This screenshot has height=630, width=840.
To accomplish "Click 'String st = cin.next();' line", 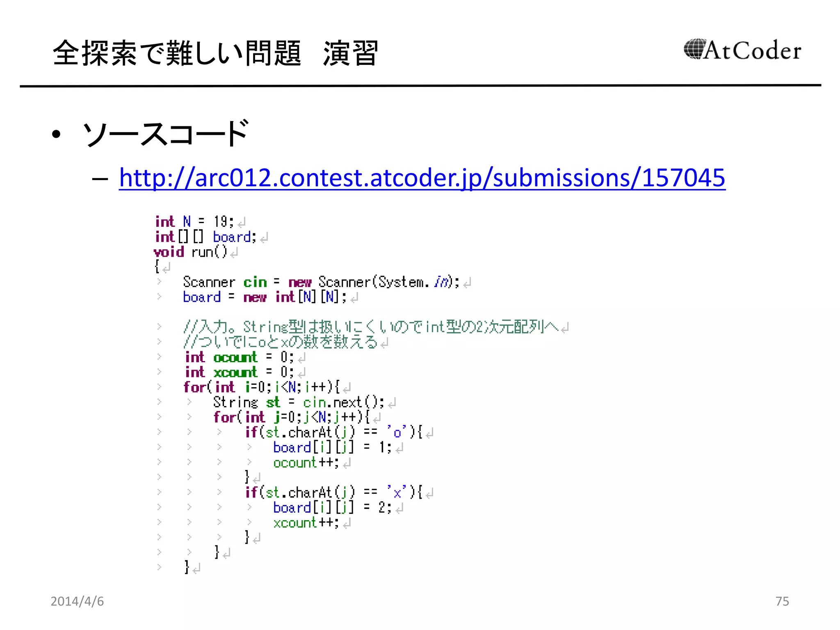I will click(299, 402).
